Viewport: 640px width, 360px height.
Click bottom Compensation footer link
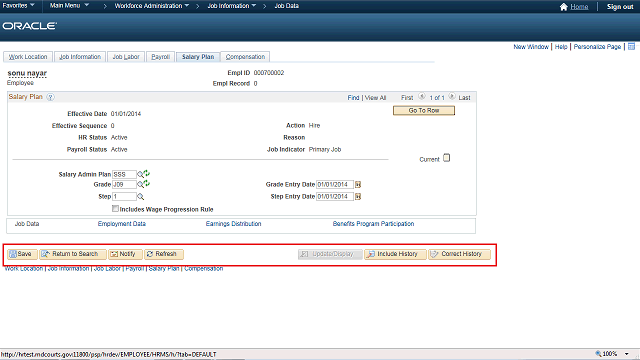coord(204,269)
